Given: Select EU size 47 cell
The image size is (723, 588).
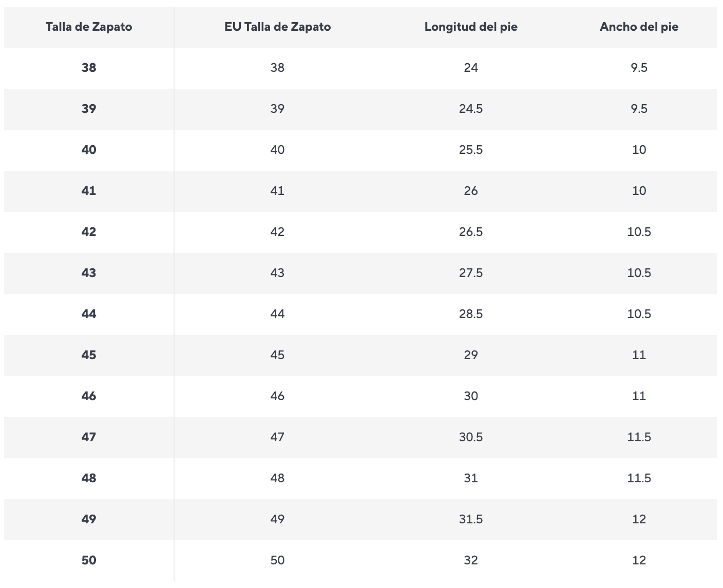Looking at the screenshot, I should coord(277,437).
